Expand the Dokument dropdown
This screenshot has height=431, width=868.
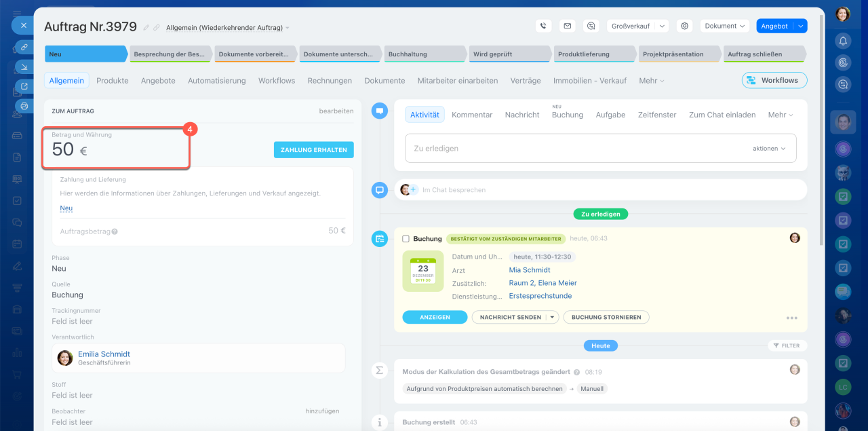(724, 26)
